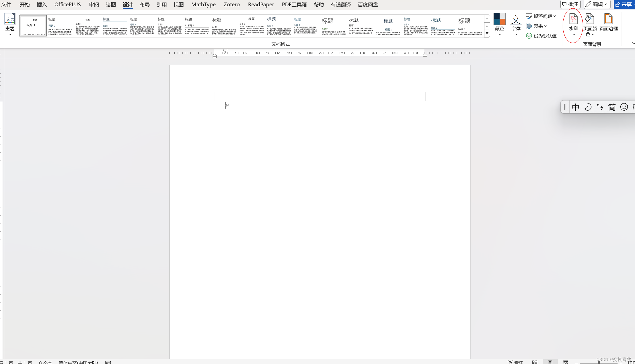
Task: Open the 页面颜色 page color menu
Action: [590, 25]
